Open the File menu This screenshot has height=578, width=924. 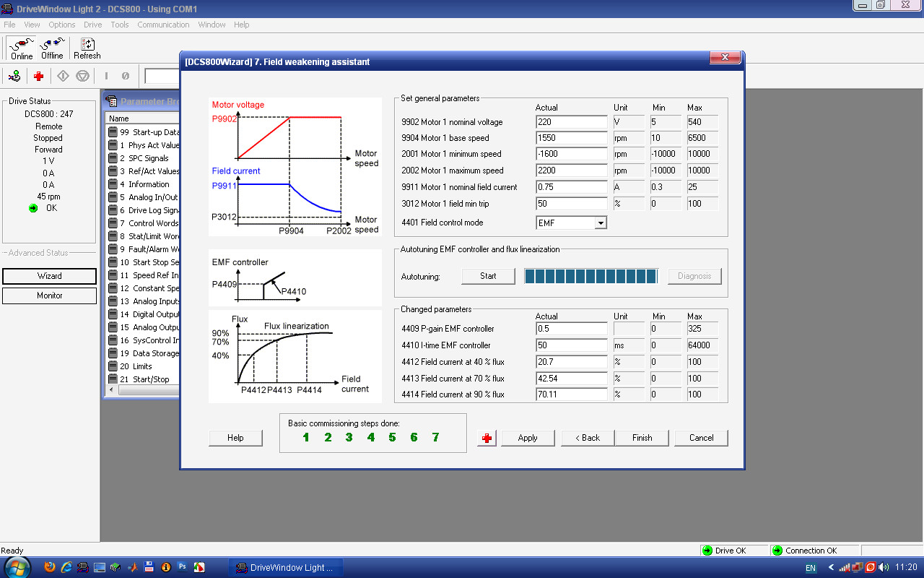coord(9,25)
